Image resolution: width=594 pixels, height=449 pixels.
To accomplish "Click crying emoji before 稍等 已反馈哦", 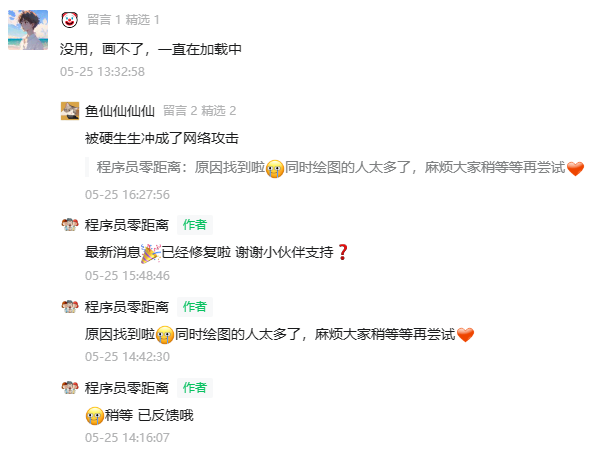I will [x=94, y=416].
